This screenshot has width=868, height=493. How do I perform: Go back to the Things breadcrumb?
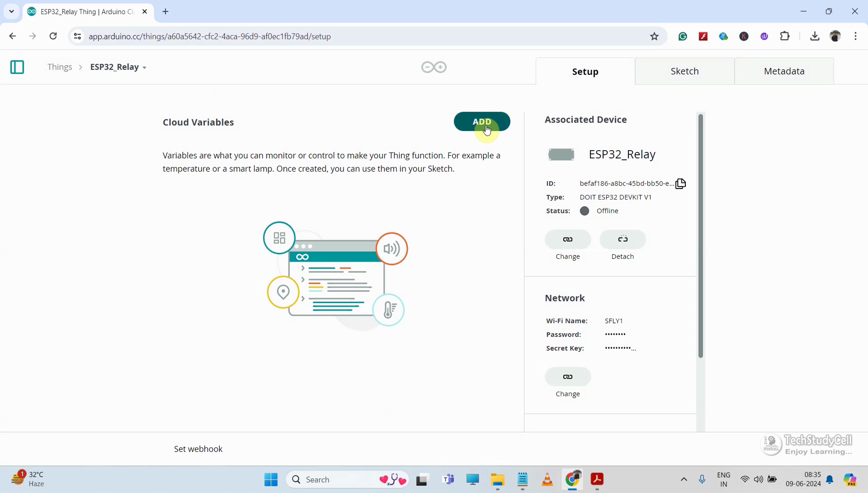60,67
